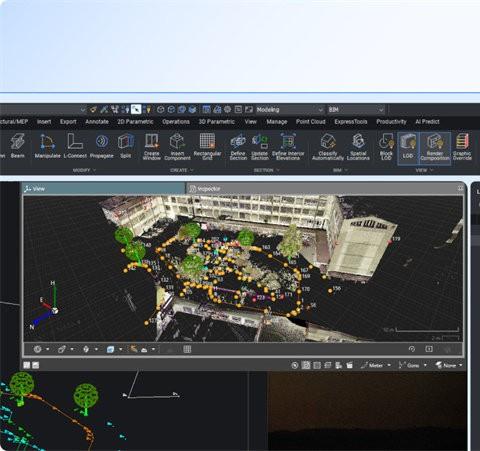
Task: Click the grid icon in viewer toolbar
Action: (187, 349)
